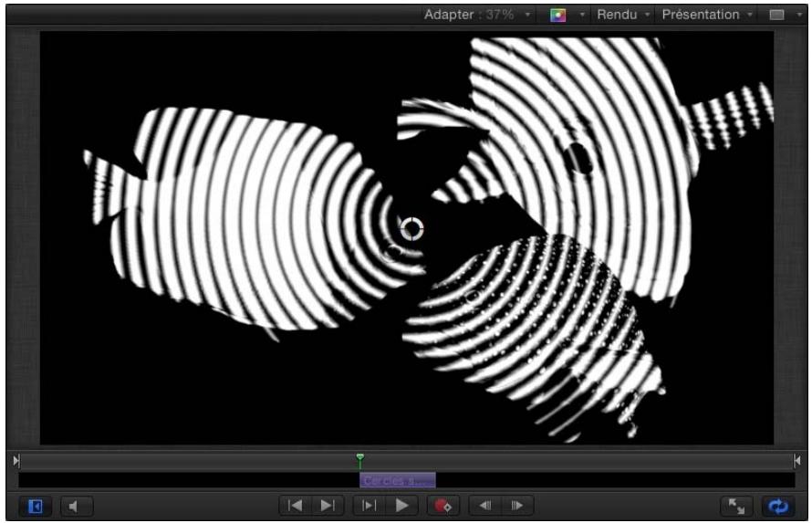Toggle the blue show/hide panel button

pyautogui.click(x=36, y=506)
